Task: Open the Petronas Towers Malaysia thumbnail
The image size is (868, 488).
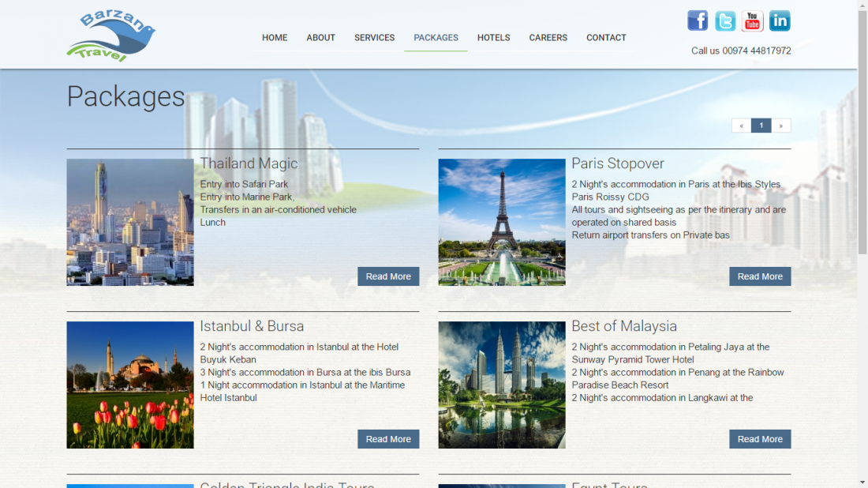Action: tap(502, 385)
